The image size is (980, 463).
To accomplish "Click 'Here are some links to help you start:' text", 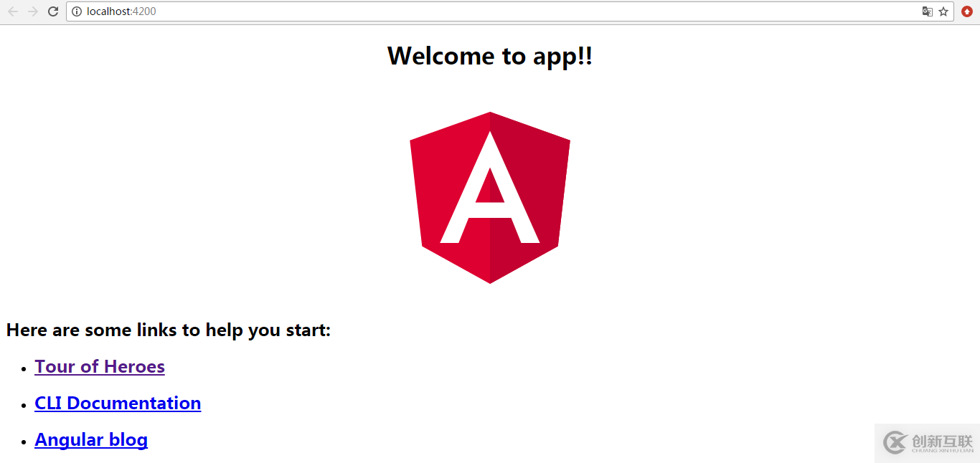I will pos(169,330).
